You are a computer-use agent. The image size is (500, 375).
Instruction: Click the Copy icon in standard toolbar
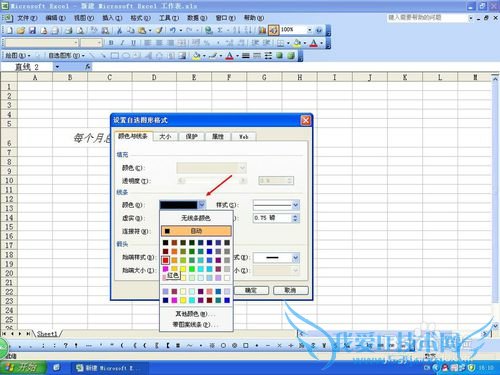coord(130,30)
